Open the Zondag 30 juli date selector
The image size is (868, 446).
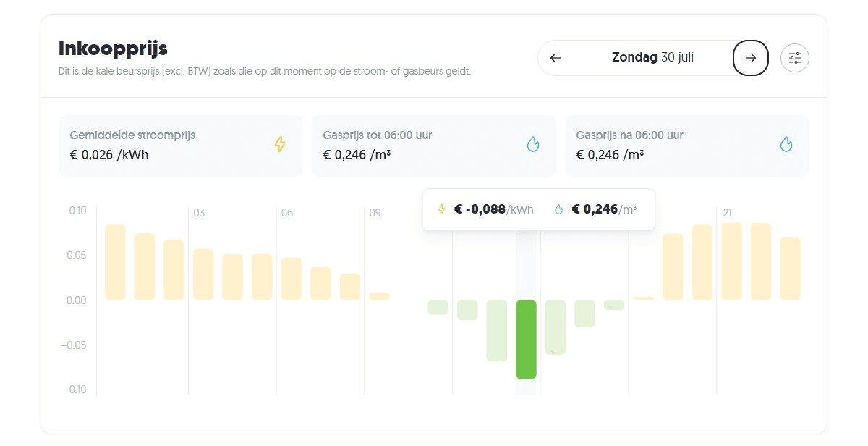point(652,57)
